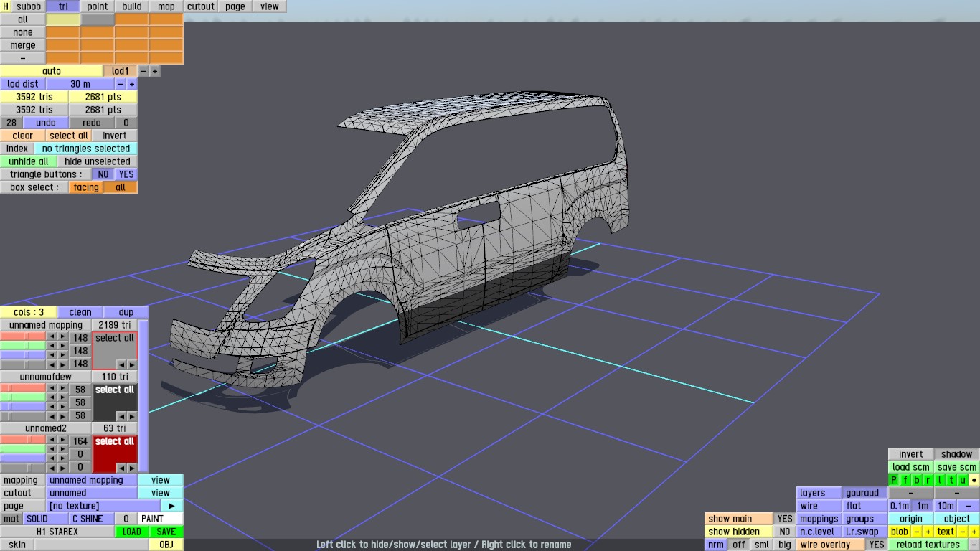Click the green SAVE button

point(166,532)
